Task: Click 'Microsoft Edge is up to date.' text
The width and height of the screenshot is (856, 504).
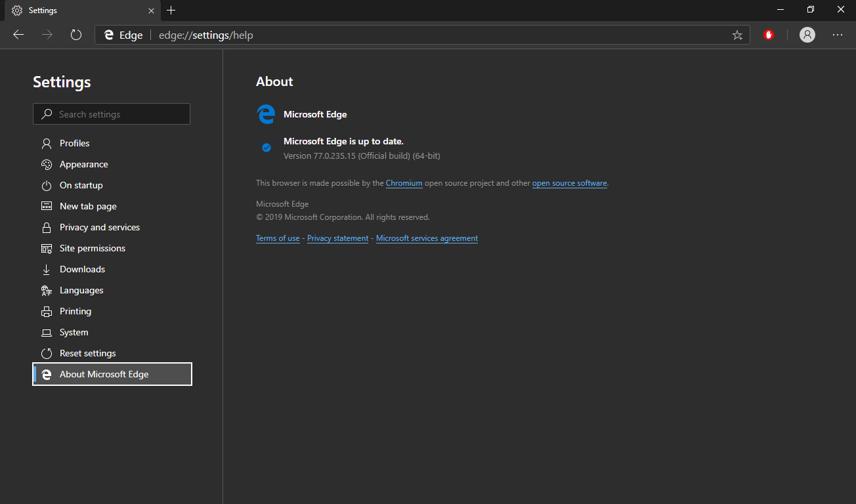Action: coord(343,141)
